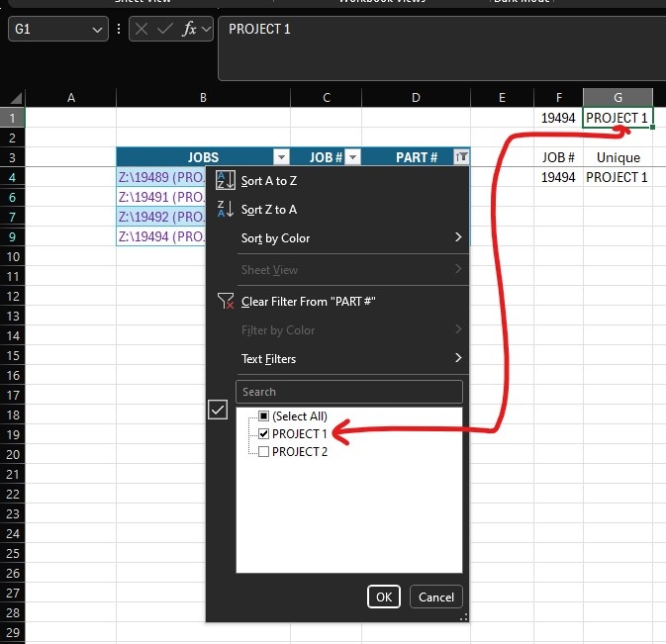Click the fx insert function icon
This screenshot has width=666, height=644.
pyautogui.click(x=189, y=29)
